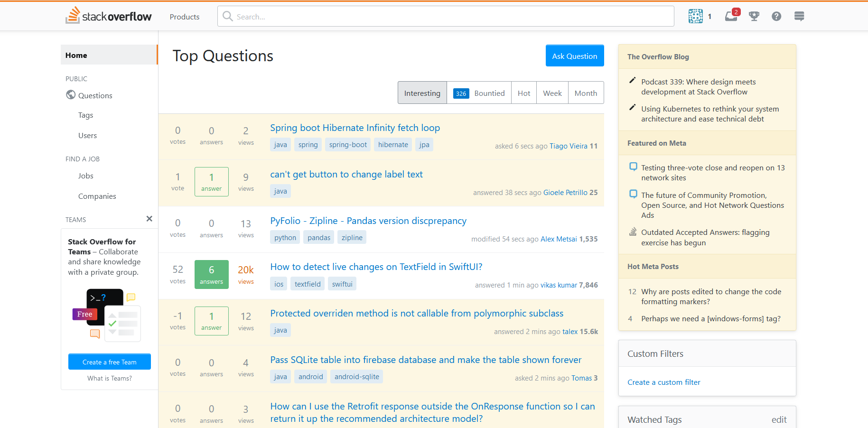Open the Stack Overflow logo home link
Viewport: 868px width, 428px height.
[x=109, y=16]
